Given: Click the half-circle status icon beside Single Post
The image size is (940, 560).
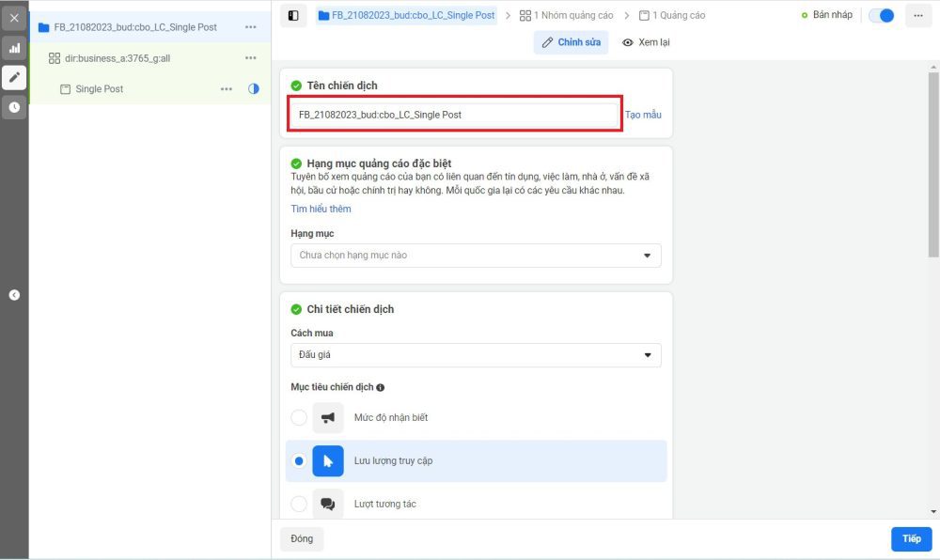Looking at the screenshot, I should [254, 88].
